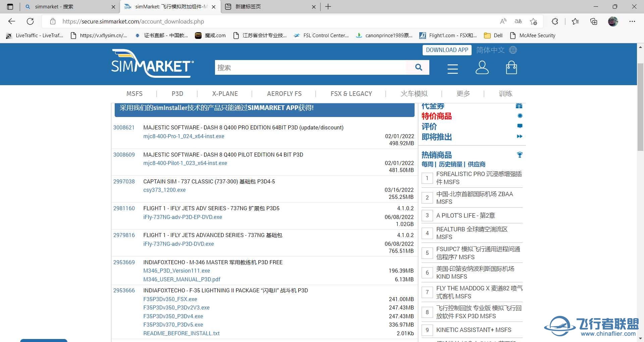Image resolution: width=644 pixels, height=342 pixels.
Task: Select the 简体中文 language selector
Action: 490,50
